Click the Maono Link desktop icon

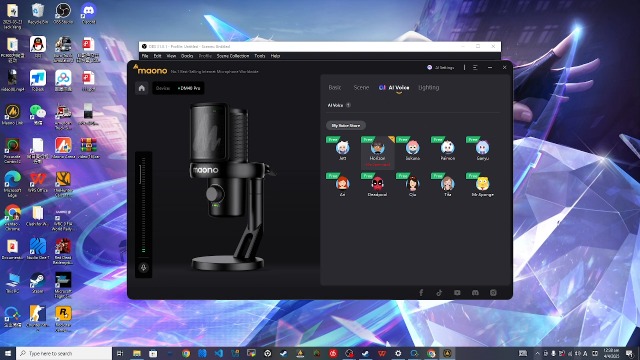point(13,114)
